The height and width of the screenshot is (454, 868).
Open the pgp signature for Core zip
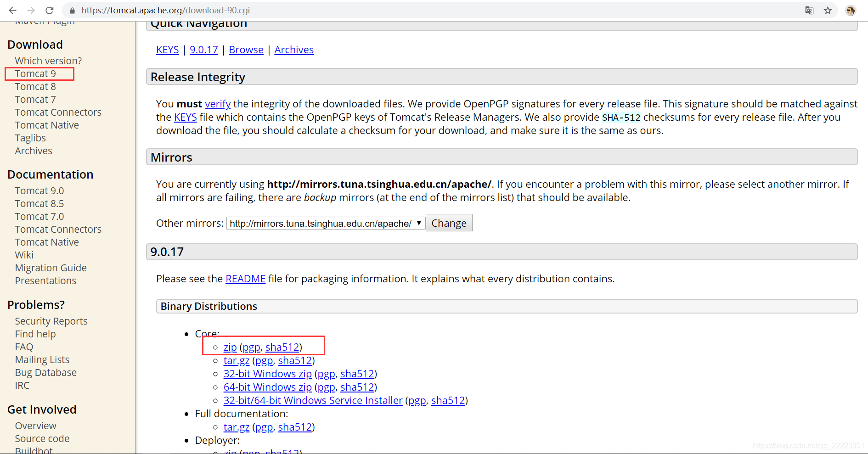pyautogui.click(x=251, y=347)
